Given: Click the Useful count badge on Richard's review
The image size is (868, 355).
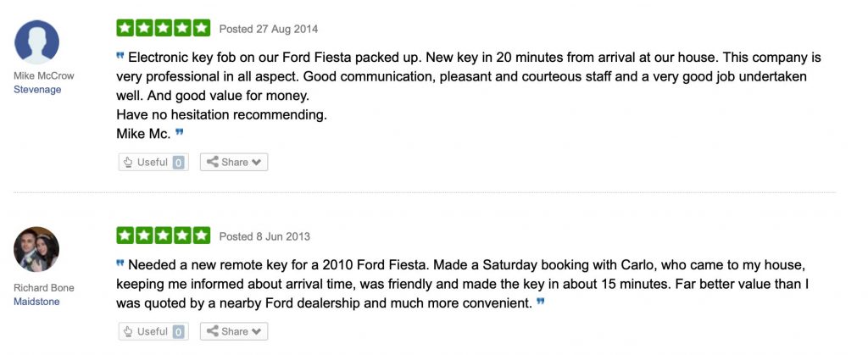Looking at the screenshot, I should click(179, 332).
